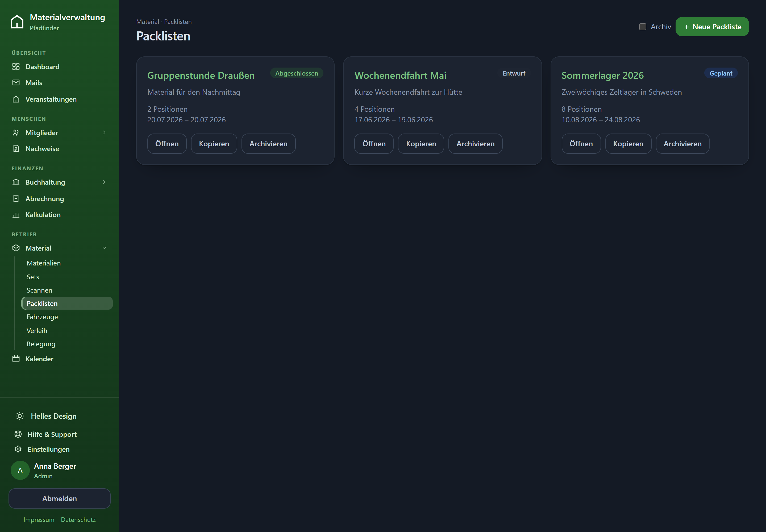
Task: Click the Kalkulation bar chart icon
Action: tap(16, 215)
